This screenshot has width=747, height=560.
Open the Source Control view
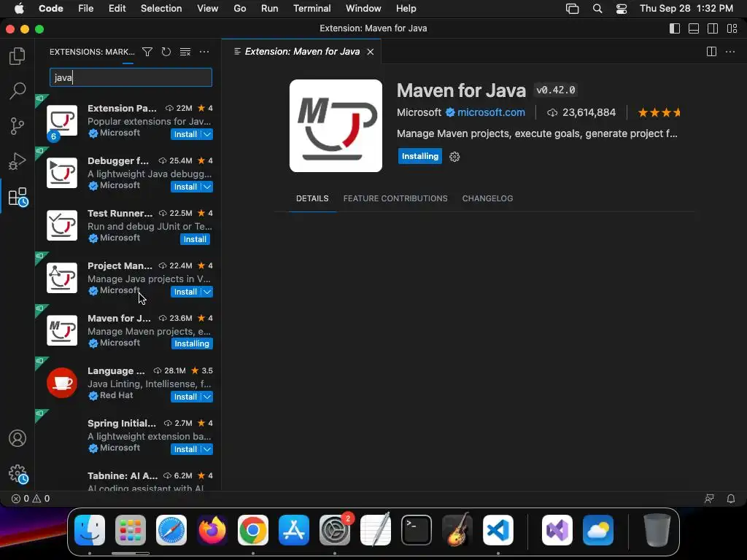[x=18, y=126]
